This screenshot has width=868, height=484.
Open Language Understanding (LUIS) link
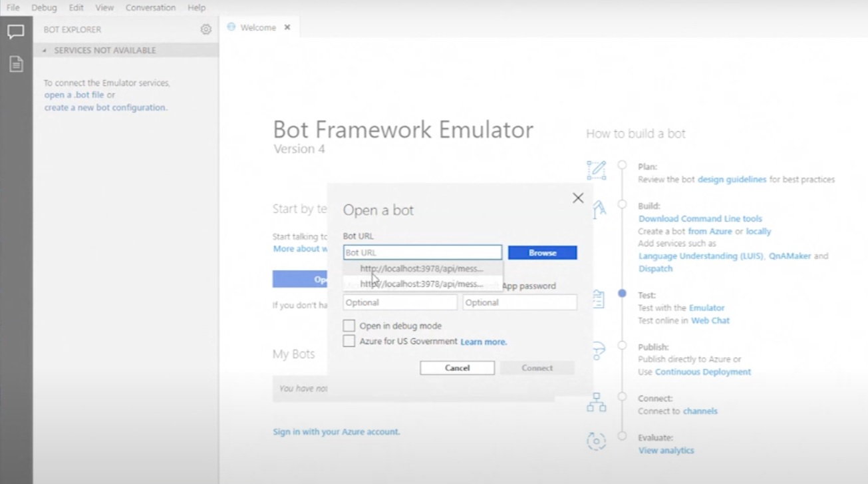[701, 256]
